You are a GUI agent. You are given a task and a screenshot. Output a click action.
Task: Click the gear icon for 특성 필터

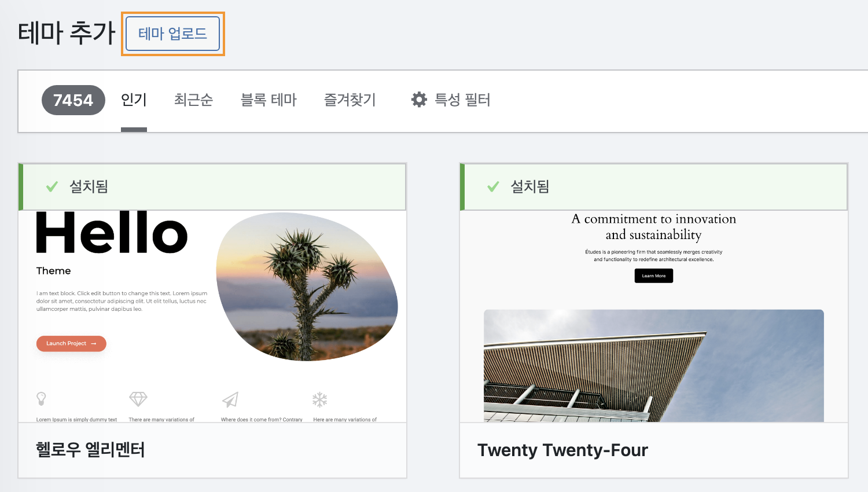click(x=419, y=100)
